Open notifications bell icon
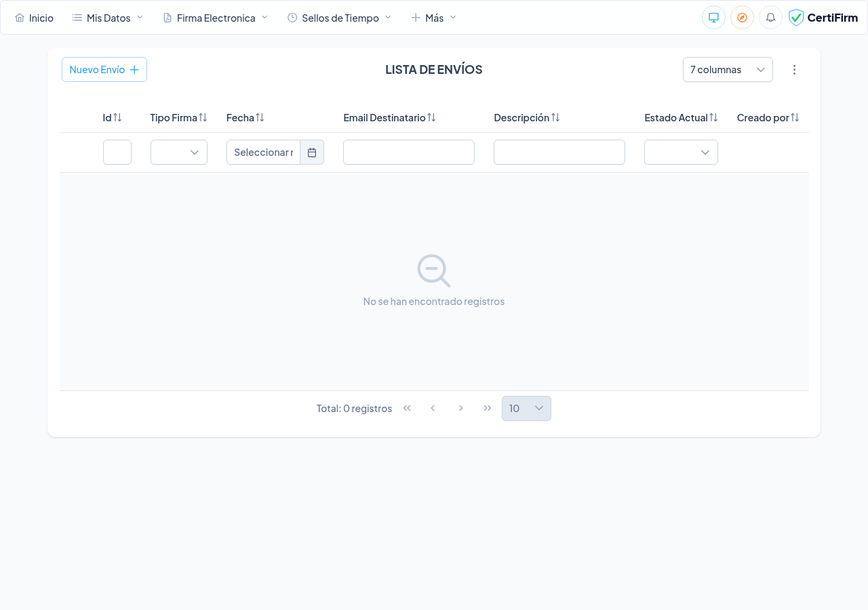This screenshot has height=610, width=868. [x=770, y=18]
